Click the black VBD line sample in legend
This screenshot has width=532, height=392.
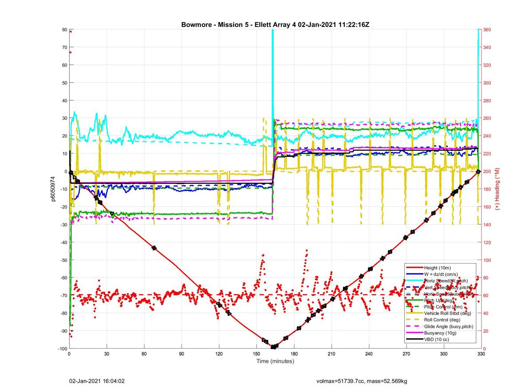coord(415,339)
